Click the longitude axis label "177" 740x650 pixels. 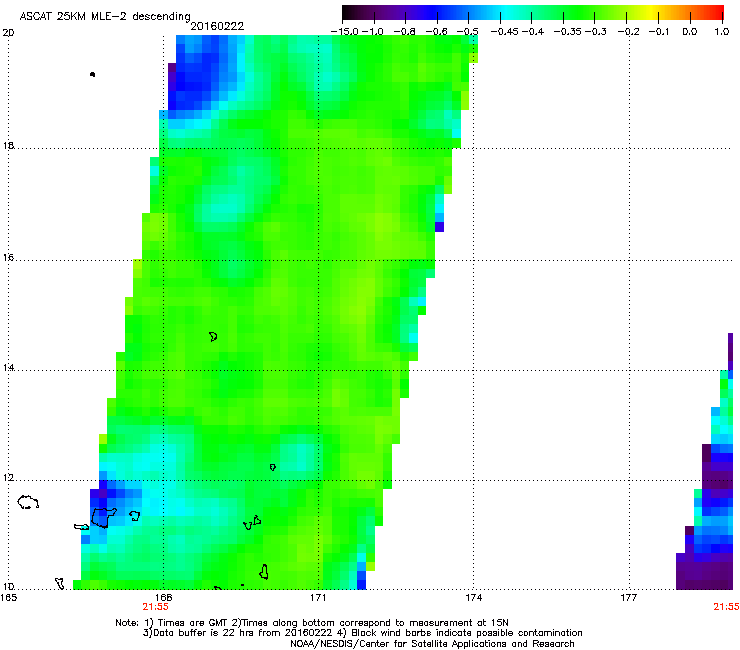[x=628, y=598]
